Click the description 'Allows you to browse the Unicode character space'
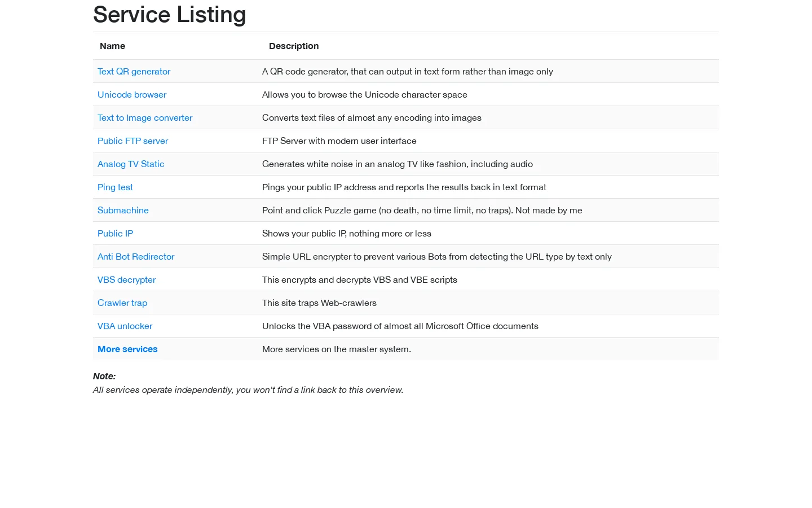 pyautogui.click(x=365, y=95)
